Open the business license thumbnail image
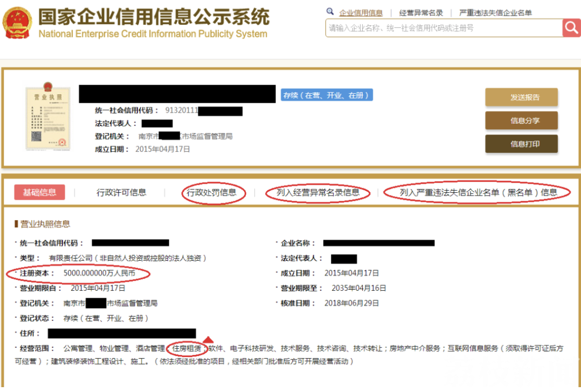Image resolution: width=581 pixels, height=392 pixels. 48,116
